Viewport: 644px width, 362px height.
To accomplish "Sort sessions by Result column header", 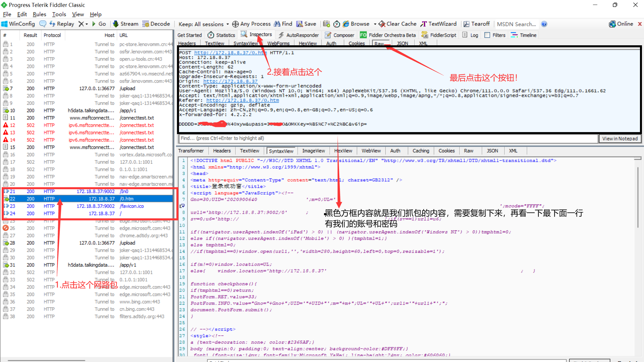I will [30, 35].
